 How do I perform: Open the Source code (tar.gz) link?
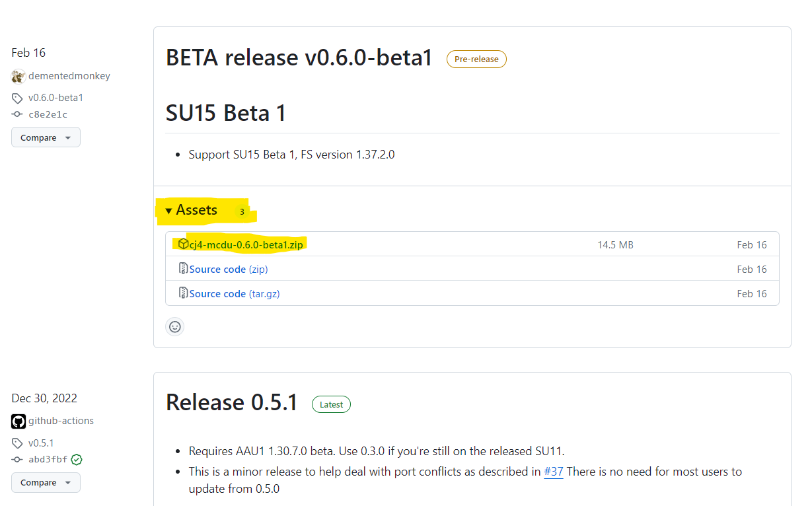point(235,293)
